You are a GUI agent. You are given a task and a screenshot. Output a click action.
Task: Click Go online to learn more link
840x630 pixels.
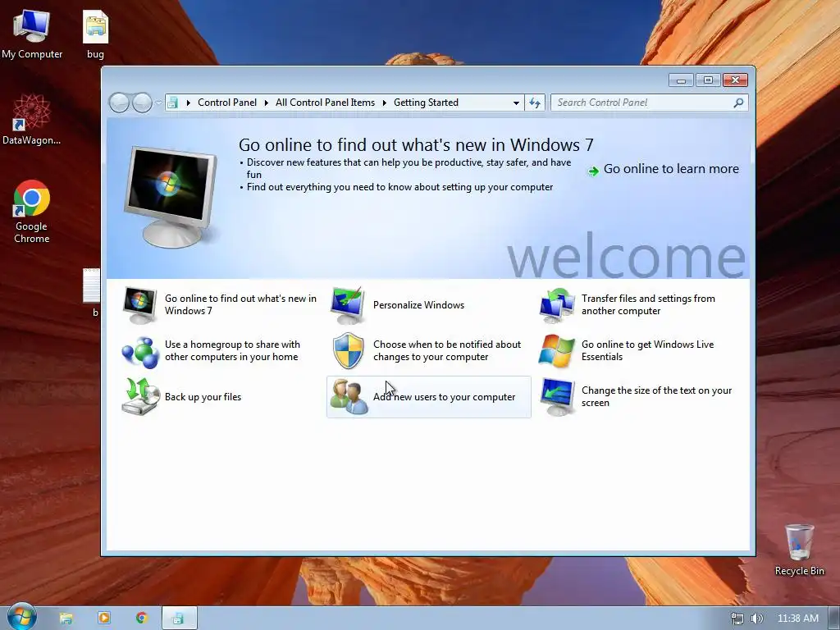pyautogui.click(x=663, y=169)
